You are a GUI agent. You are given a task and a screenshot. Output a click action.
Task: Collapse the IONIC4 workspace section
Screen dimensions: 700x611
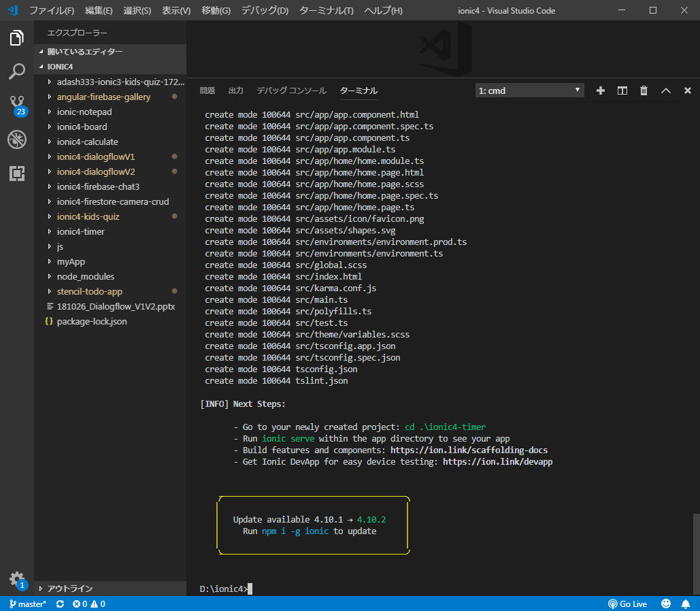coord(110,67)
